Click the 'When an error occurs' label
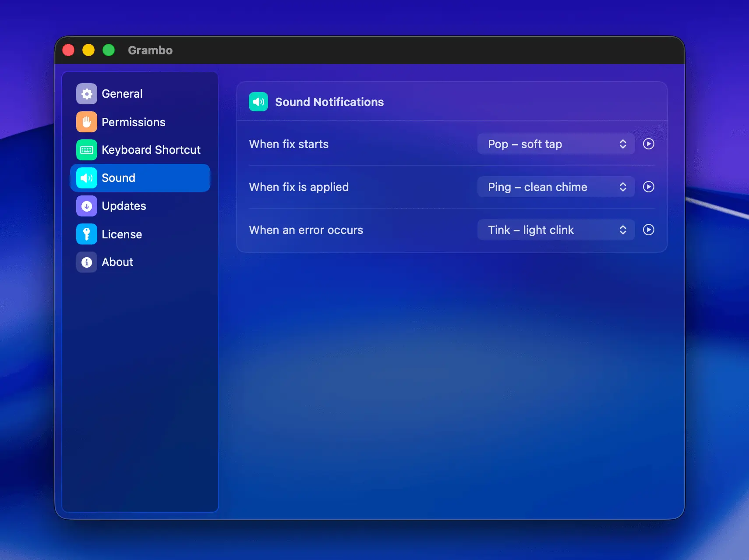Image resolution: width=749 pixels, height=560 pixels. [x=306, y=230]
